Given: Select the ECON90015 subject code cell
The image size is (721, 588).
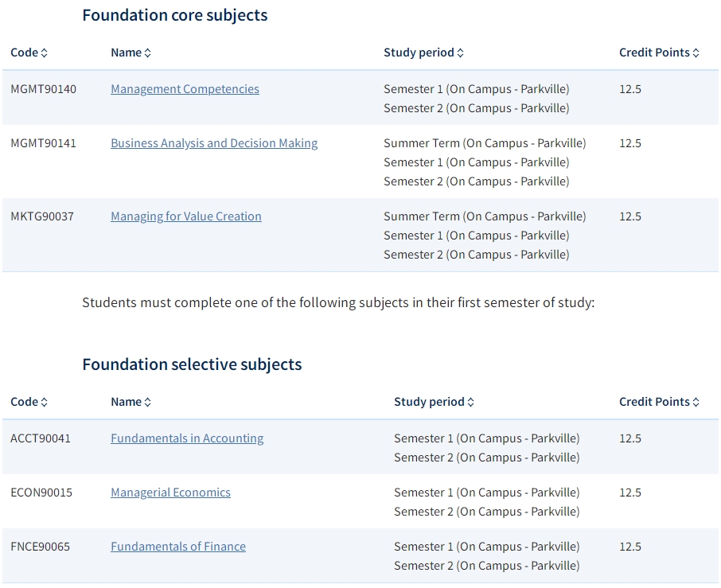Looking at the screenshot, I should point(41,493).
